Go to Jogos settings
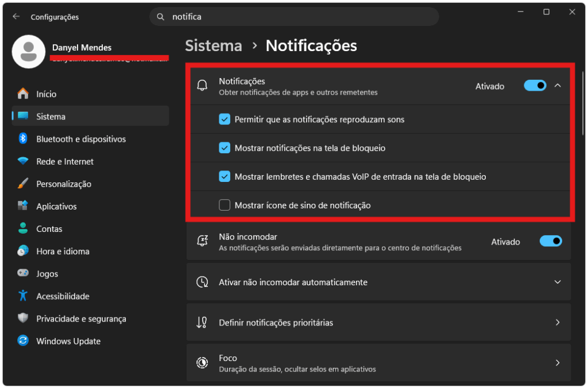 click(90, 274)
